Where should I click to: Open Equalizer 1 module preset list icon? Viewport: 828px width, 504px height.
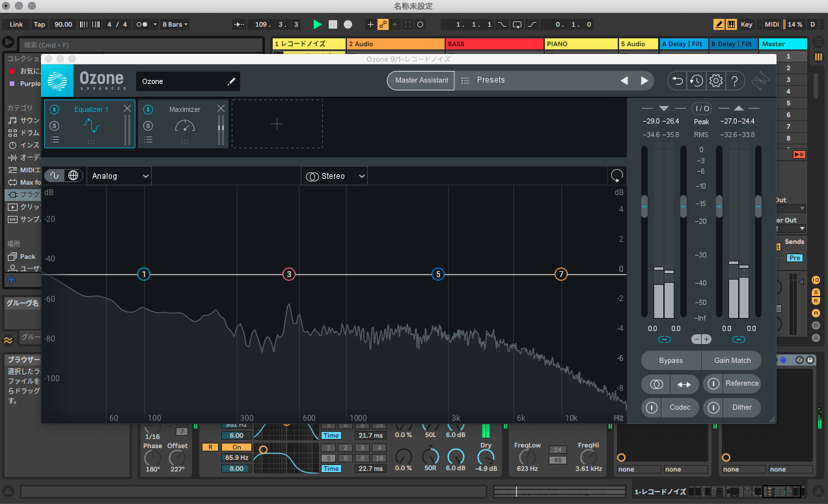[x=55, y=139]
